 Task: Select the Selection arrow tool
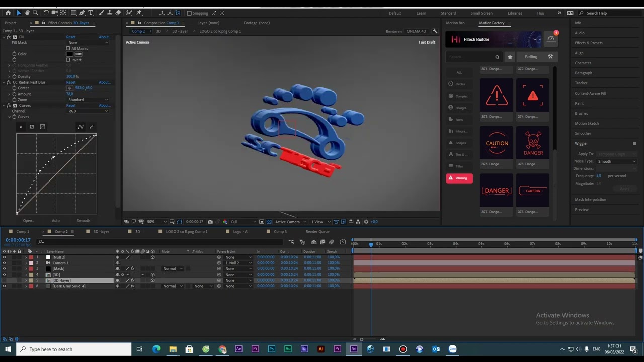click(18, 13)
